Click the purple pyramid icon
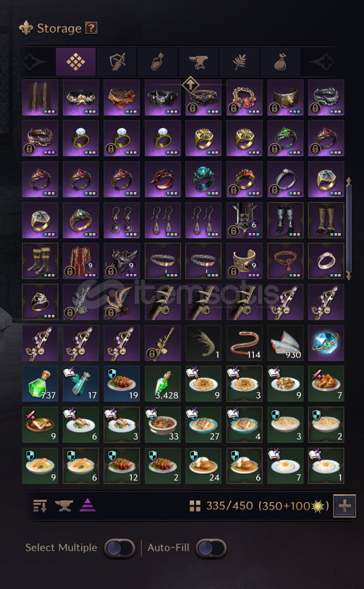Viewport: 364px width, 589px height. pyautogui.click(x=87, y=505)
